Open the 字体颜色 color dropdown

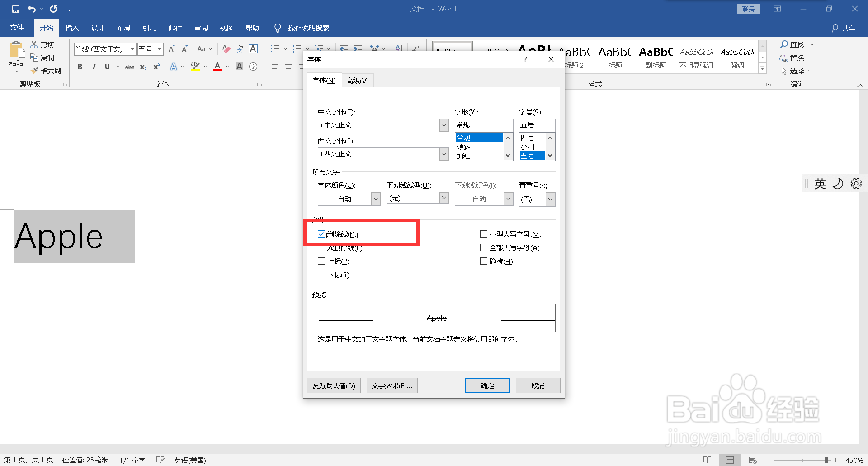(x=376, y=199)
